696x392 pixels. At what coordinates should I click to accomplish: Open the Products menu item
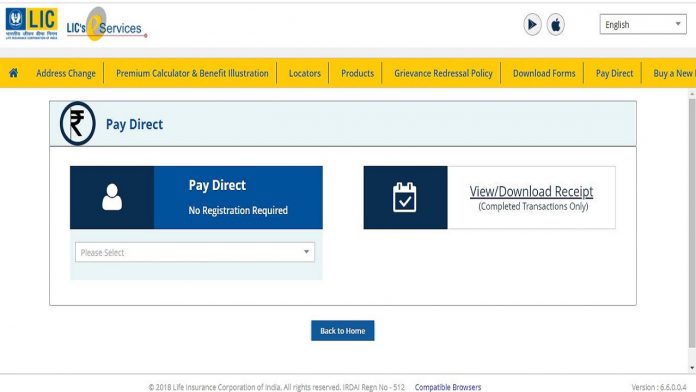click(357, 73)
